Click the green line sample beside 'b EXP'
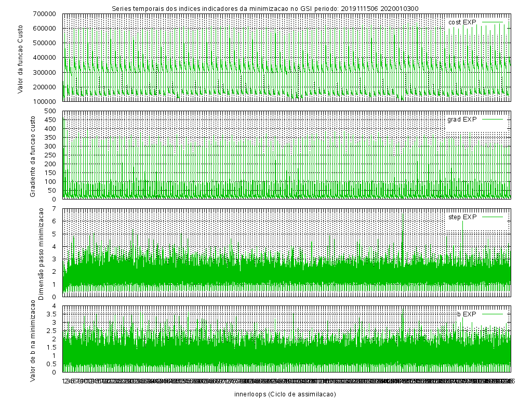The width and height of the screenshot is (532, 399). (494, 314)
